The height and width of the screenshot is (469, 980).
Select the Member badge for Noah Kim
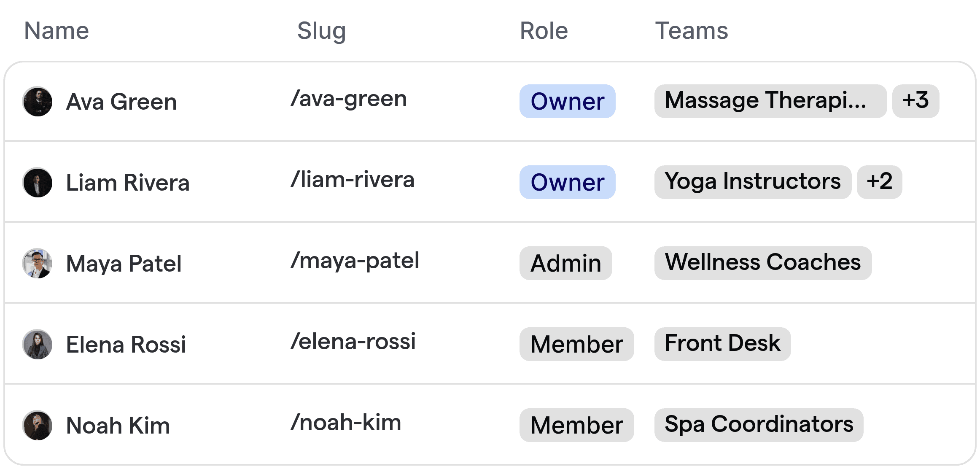click(576, 425)
